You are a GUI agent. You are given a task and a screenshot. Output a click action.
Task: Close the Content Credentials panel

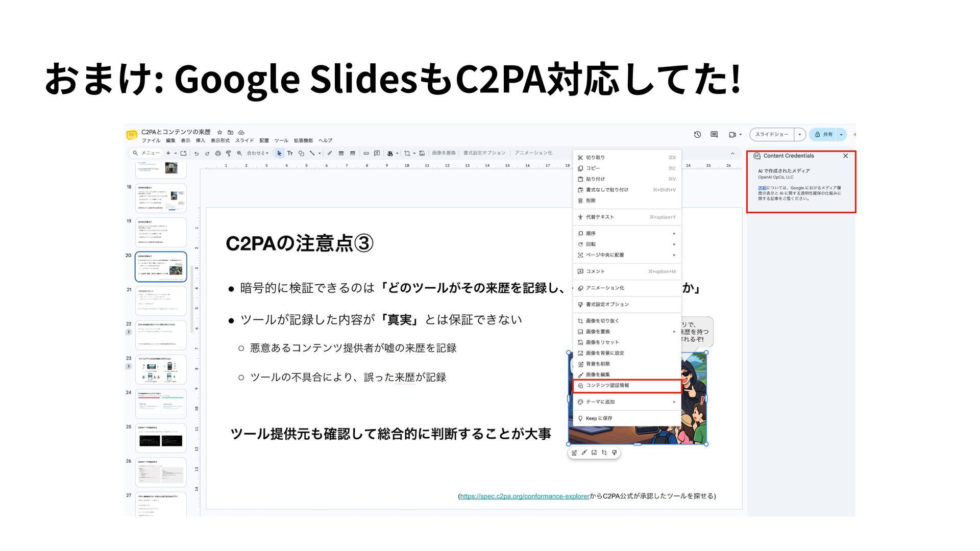[x=846, y=156]
